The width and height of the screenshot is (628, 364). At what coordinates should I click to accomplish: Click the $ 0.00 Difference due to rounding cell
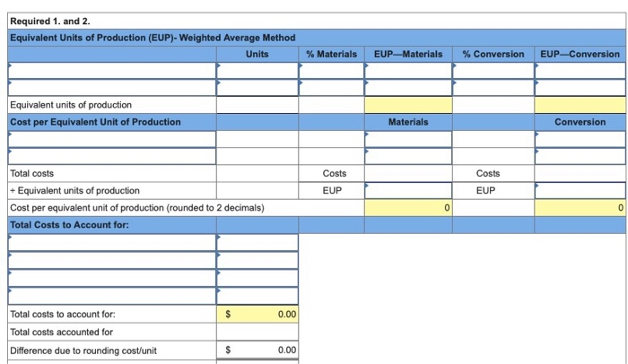pyautogui.click(x=257, y=350)
